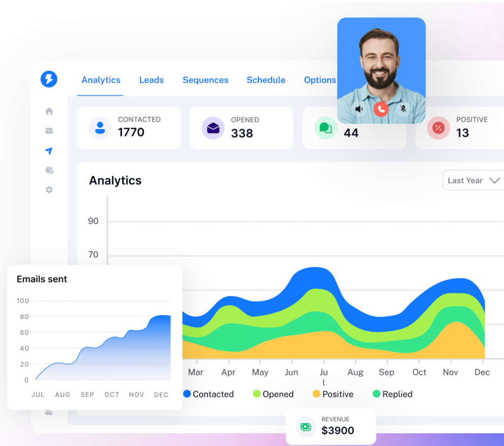Viewport: 504px width, 446px height.
Task: Select the send/campaigns icon in the sidebar
Action: click(x=49, y=151)
